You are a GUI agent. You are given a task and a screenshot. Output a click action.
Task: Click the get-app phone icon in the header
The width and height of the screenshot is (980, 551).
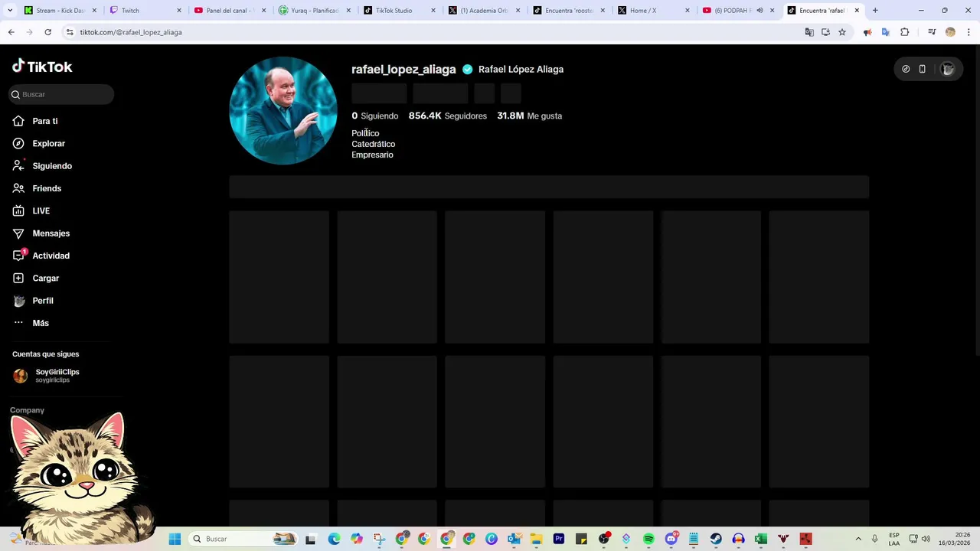[923, 69]
